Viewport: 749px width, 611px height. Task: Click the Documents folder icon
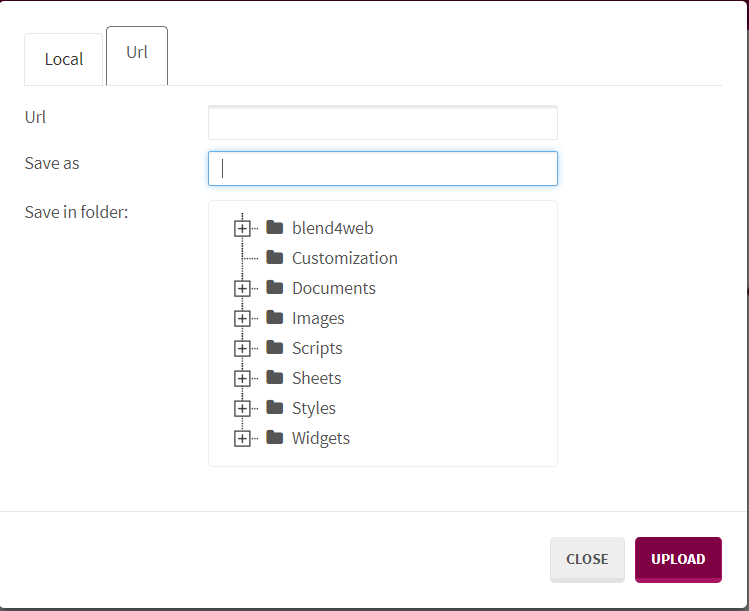(274, 288)
